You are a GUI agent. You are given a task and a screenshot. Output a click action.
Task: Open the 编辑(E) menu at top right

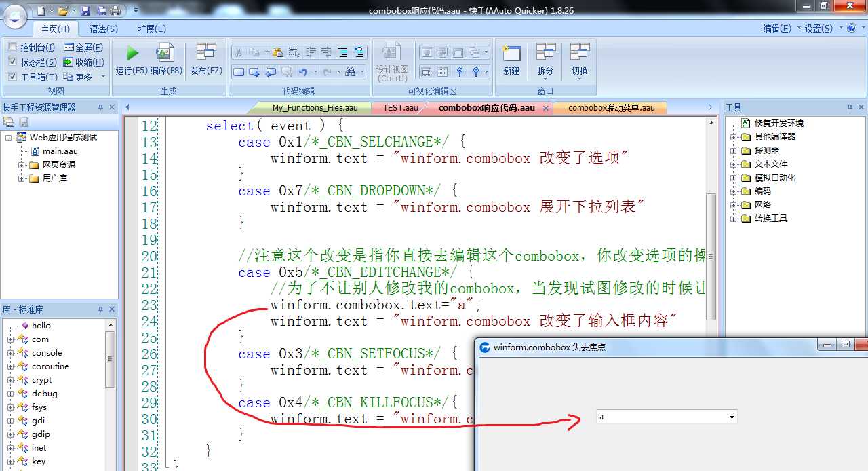(x=777, y=29)
